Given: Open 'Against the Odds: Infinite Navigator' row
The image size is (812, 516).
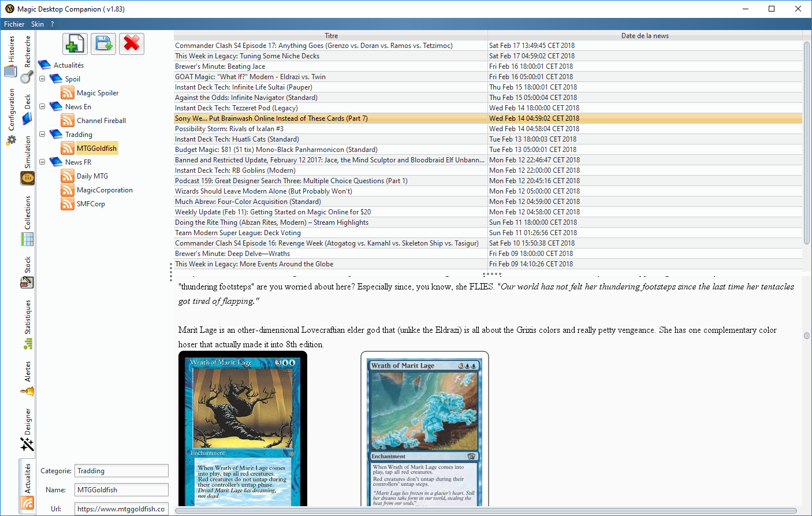Looking at the screenshot, I should click(x=488, y=98).
